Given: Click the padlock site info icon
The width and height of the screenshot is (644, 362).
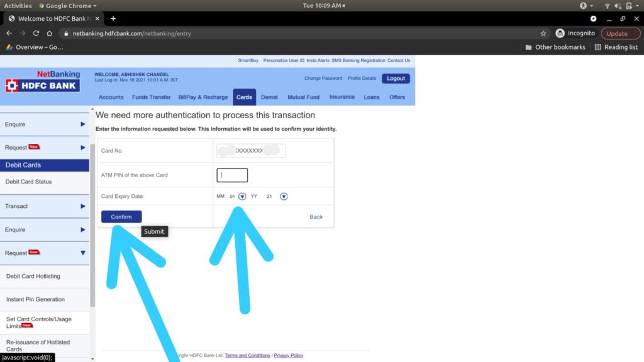Looking at the screenshot, I should [x=66, y=34].
